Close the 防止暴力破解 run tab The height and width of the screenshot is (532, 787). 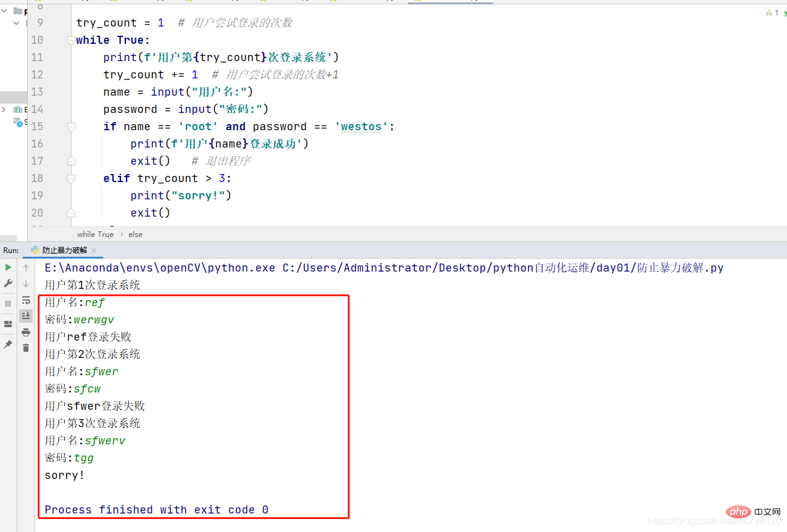coord(93,251)
